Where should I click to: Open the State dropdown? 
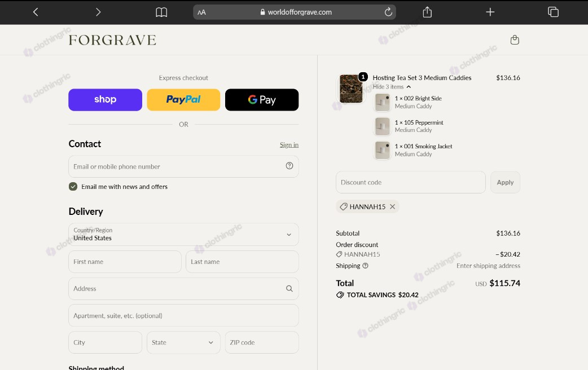pyautogui.click(x=183, y=342)
